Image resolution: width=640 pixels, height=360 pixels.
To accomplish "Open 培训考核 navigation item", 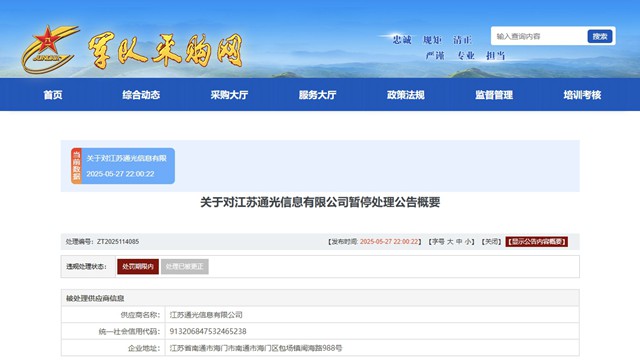I will (x=582, y=95).
